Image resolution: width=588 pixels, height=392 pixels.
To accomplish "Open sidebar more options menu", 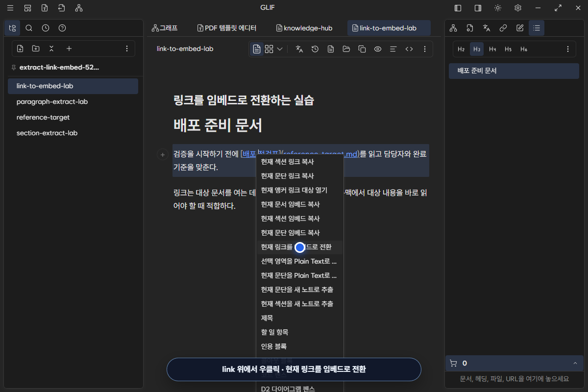I will click(127, 49).
